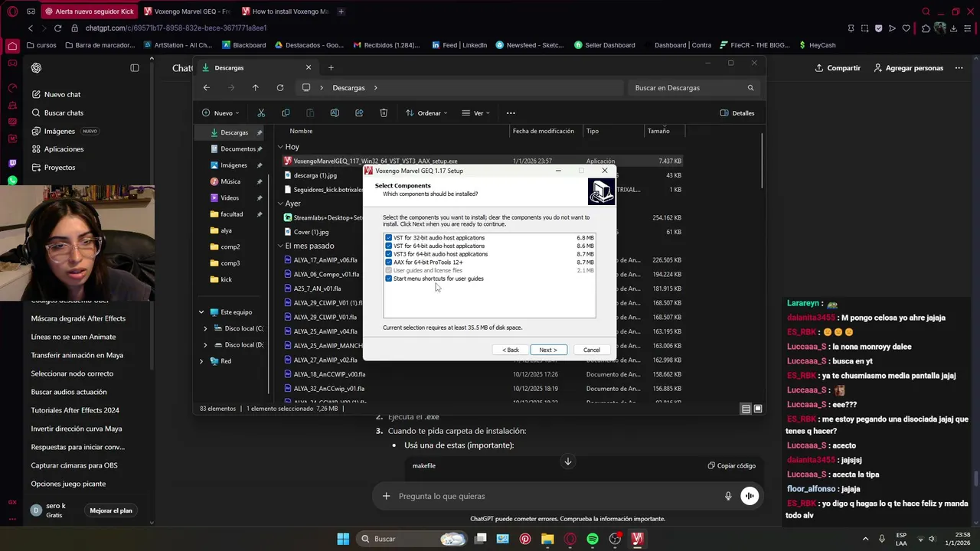Open the Ordenar sort dropdown

click(x=428, y=112)
